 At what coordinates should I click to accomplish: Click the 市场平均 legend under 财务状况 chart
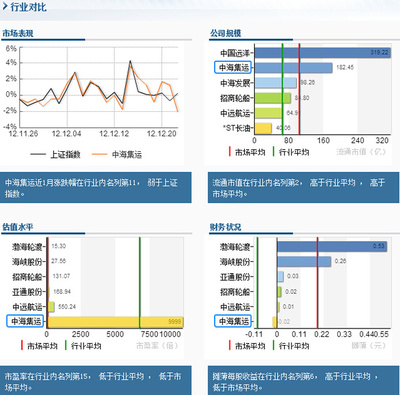(x=247, y=346)
